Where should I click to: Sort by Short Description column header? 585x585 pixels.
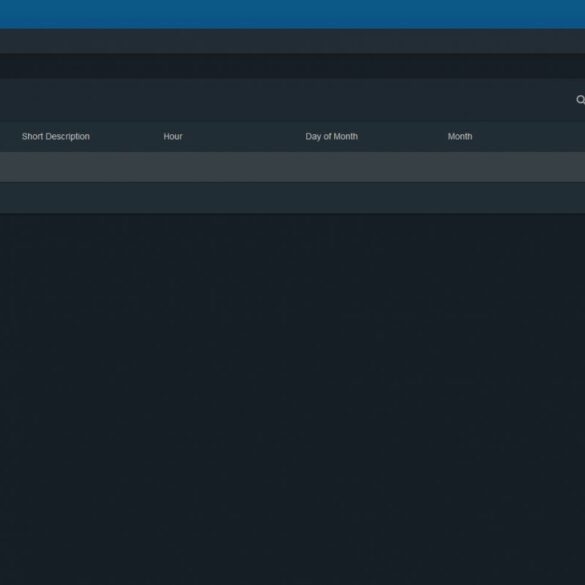click(x=56, y=137)
